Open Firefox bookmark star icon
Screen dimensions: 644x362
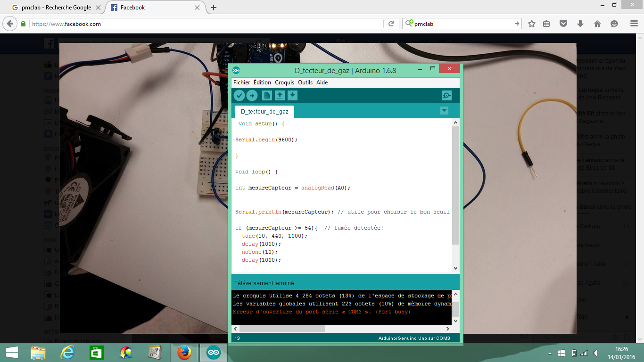[532, 24]
